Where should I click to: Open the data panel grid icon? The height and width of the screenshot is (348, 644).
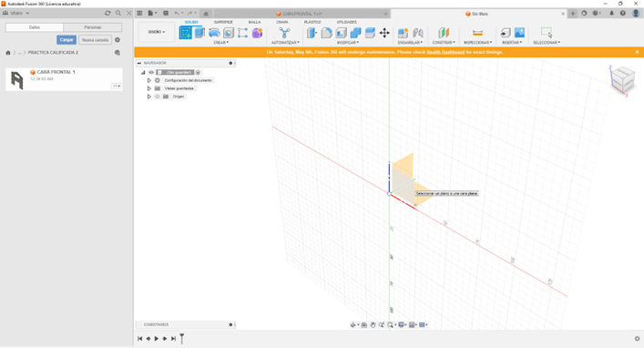click(x=139, y=13)
